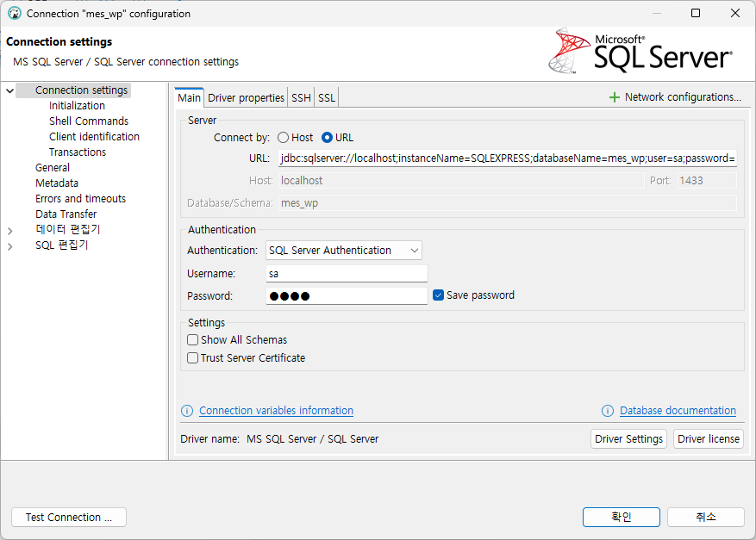Screen dimensions: 756x540
Task: Click the Database/Schema field showing mes_wp
Action: (507, 202)
